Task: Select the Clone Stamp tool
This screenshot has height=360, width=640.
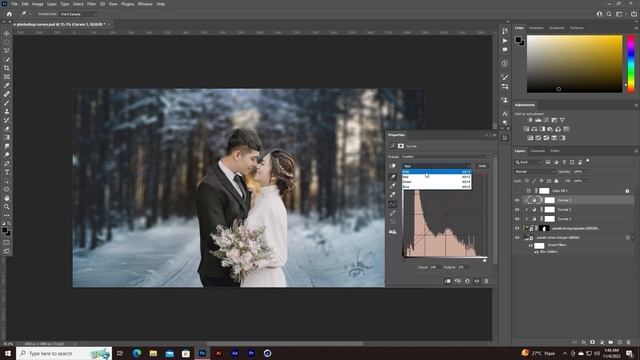Action: coord(7,111)
